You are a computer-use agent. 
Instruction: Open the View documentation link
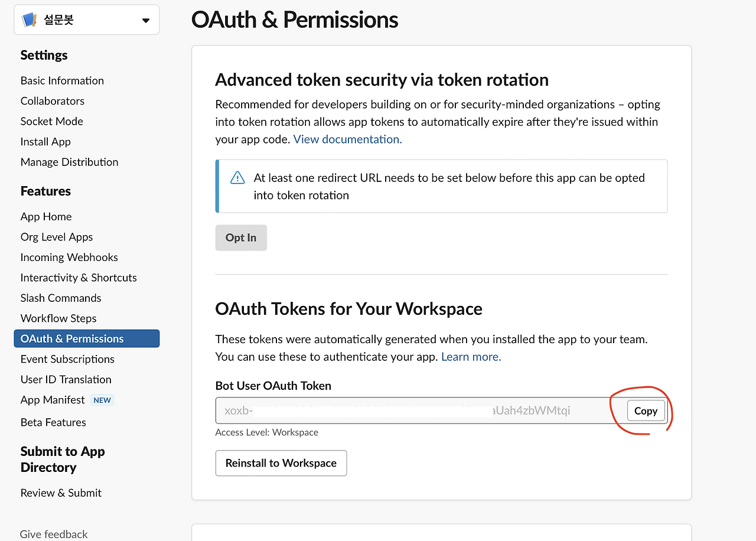[347, 139]
